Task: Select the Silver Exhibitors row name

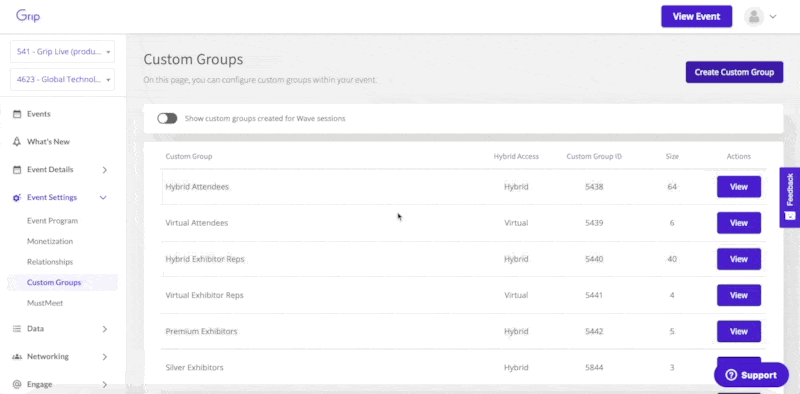Action: click(194, 367)
